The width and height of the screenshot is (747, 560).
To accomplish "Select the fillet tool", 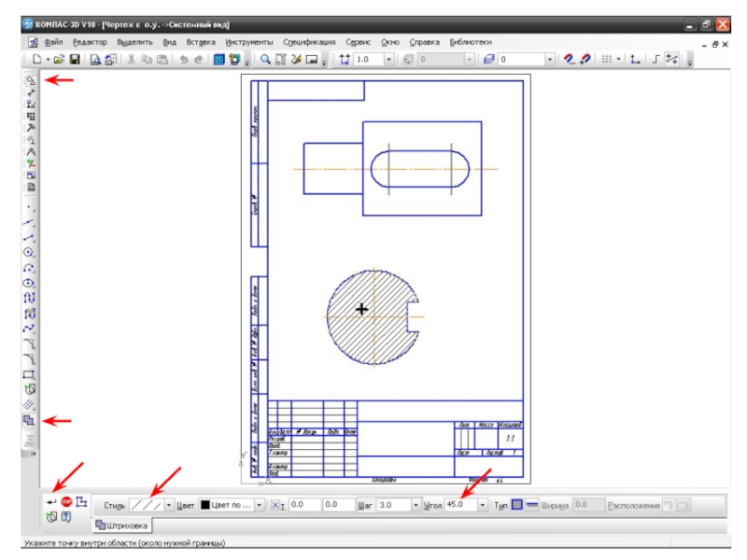I will tap(30, 359).
